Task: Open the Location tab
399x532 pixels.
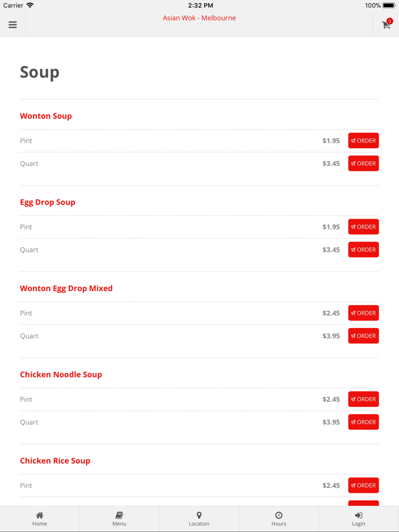Action: point(199,519)
